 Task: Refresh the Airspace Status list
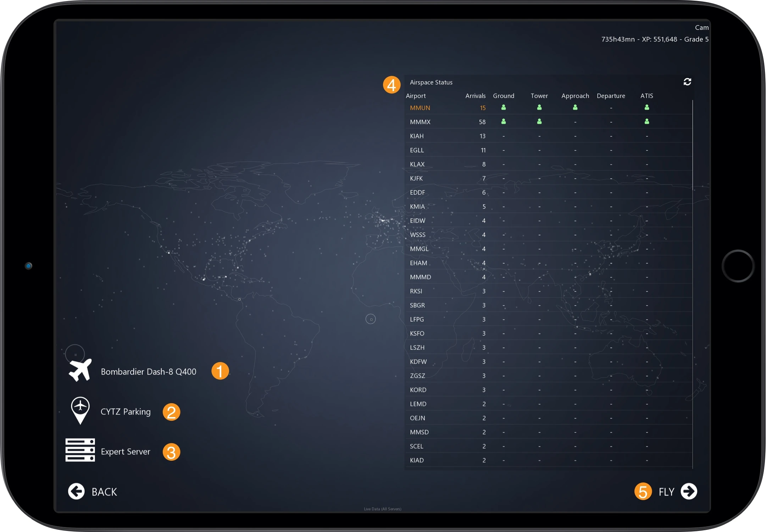(x=687, y=82)
